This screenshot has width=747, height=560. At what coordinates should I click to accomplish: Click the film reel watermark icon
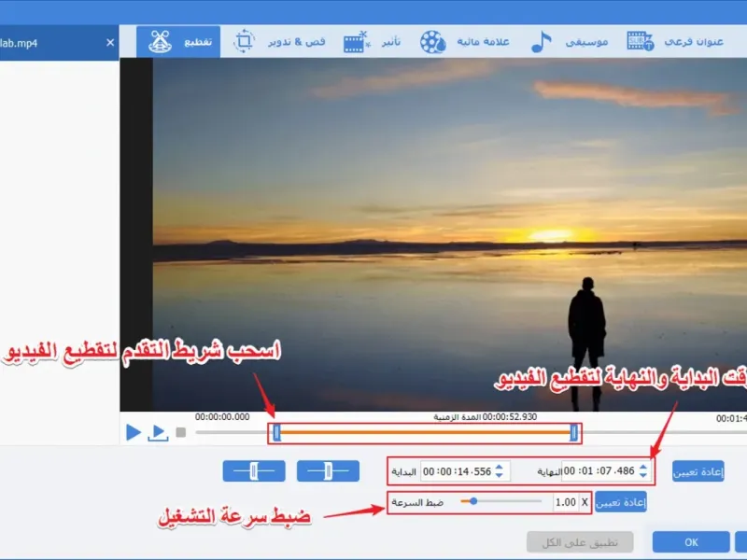tap(432, 42)
